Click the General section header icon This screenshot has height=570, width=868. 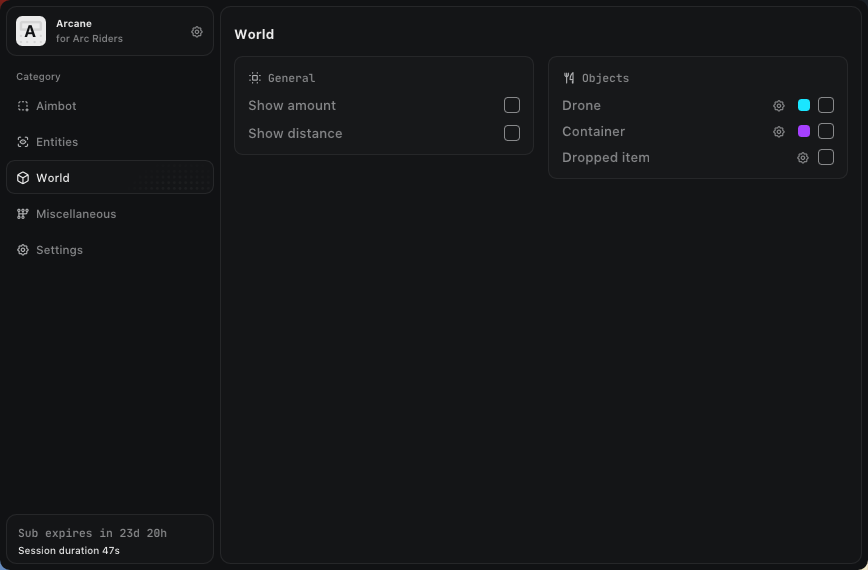pyautogui.click(x=255, y=78)
